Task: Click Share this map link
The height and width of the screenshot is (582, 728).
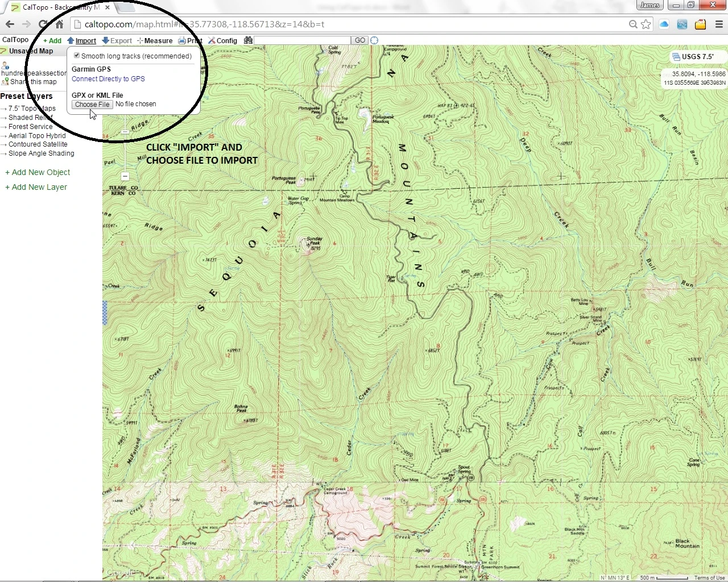Action: [x=34, y=82]
